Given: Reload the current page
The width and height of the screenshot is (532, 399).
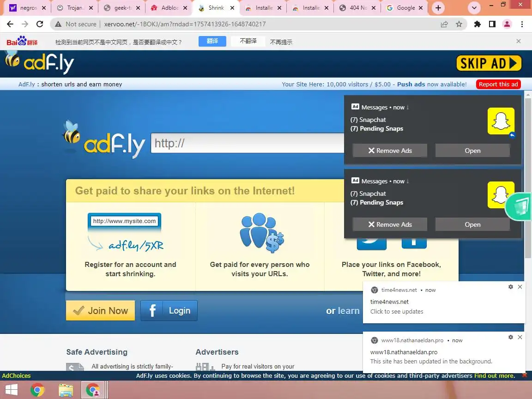Looking at the screenshot, I should click(40, 24).
